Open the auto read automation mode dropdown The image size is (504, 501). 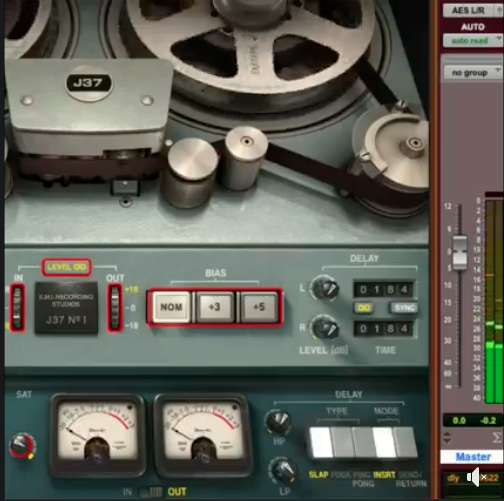(x=473, y=41)
